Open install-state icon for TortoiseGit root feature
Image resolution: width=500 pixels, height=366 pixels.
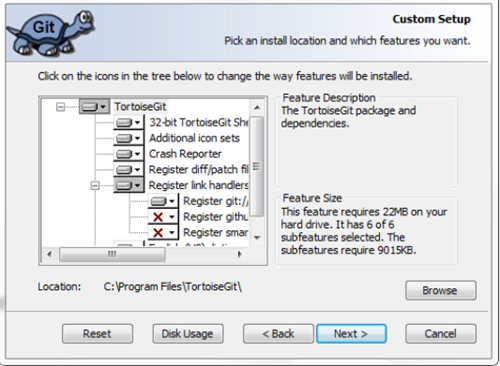pos(94,107)
